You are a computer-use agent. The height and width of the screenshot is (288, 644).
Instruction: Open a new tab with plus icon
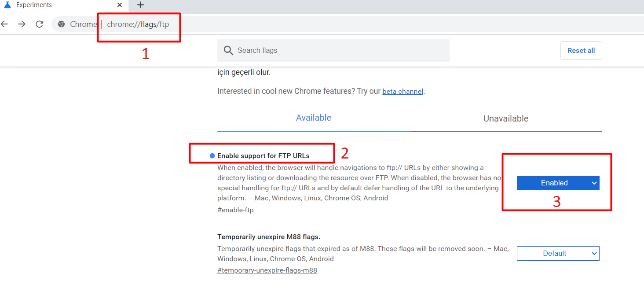pos(140,5)
